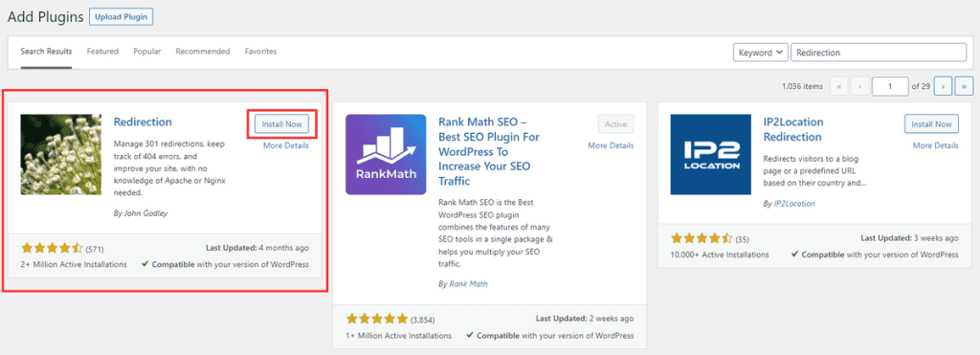Click the Redirection plugin flower thumbnail
Screen dimensions: 980x355
pos(60,154)
